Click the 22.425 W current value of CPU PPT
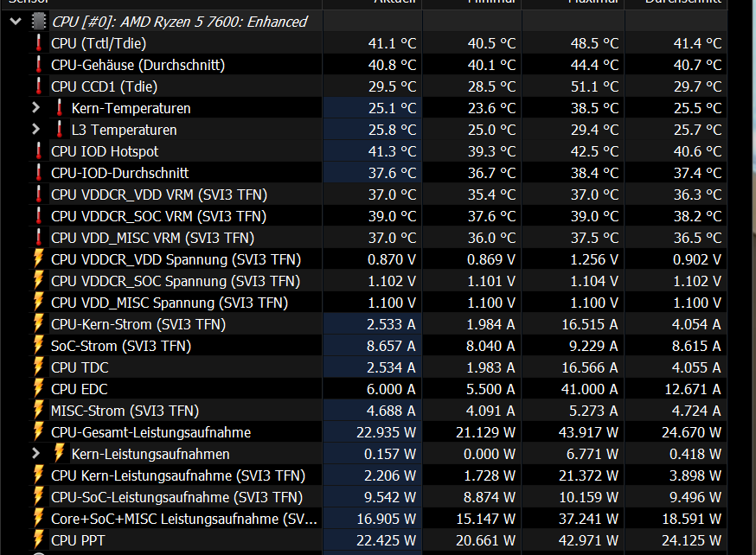The height and width of the screenshot is (555, 756). click(386, 540)
